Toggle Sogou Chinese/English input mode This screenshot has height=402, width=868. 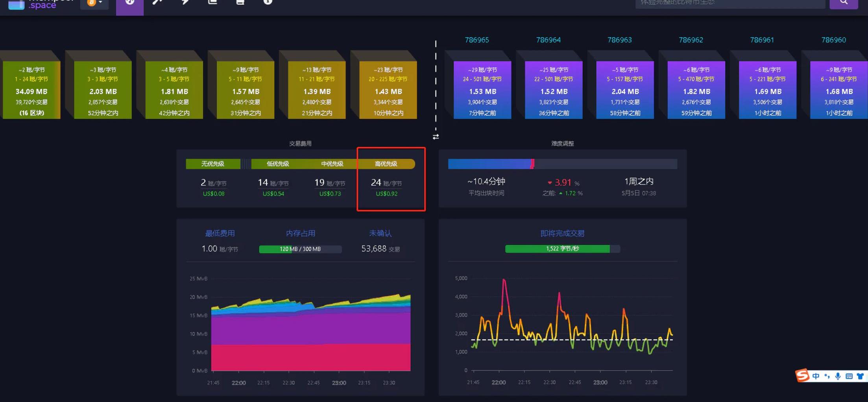click(x=816, y=376)
